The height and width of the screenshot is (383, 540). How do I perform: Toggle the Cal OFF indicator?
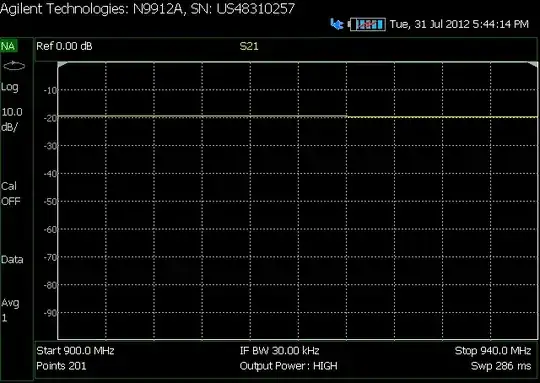tap(11, 194)
